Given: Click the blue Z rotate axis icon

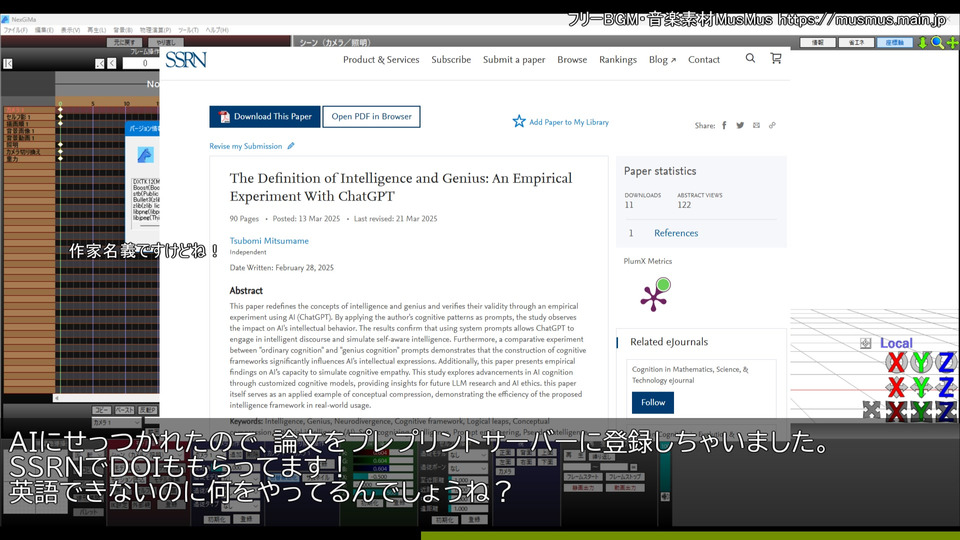Looking at the screenshot, I should pos(946,362).
